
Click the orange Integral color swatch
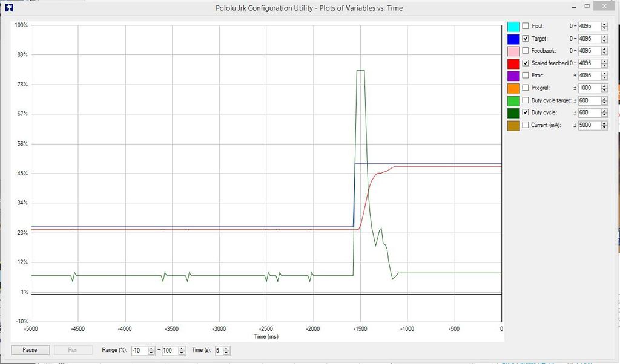[x=513, y=88]
